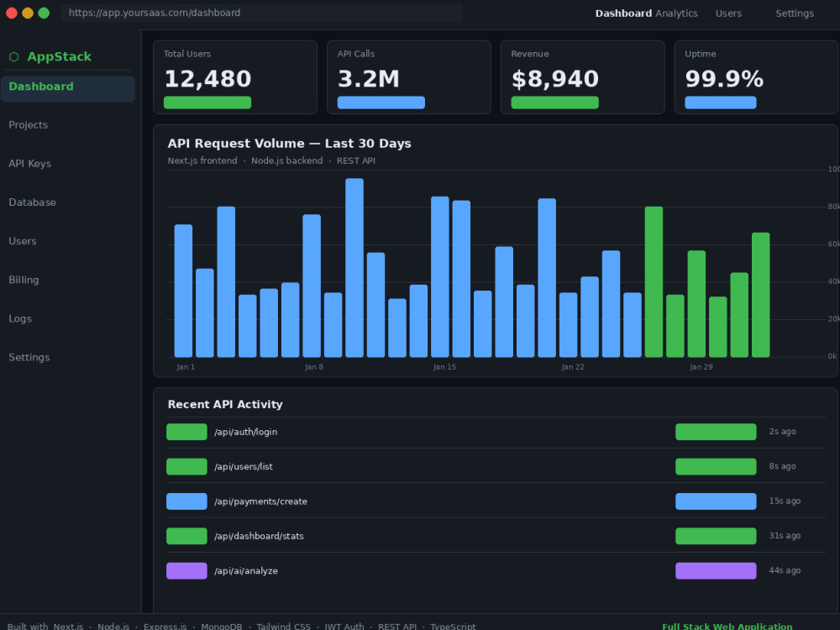840x630 pixels.
Task: Click the $8,940 Revenue value
Action: (x=555, y=79)
